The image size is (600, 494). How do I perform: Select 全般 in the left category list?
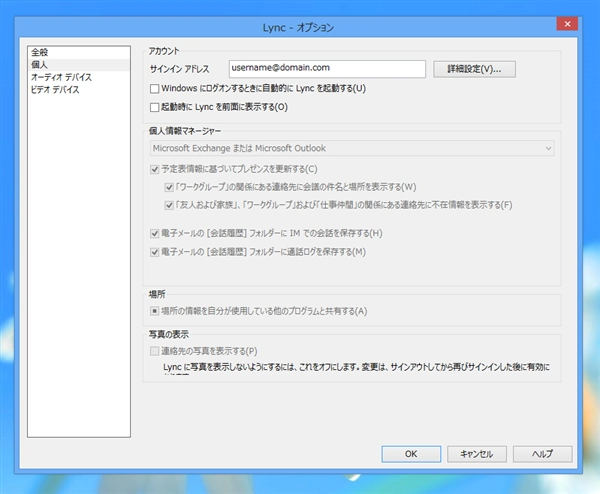pos(78,52)
